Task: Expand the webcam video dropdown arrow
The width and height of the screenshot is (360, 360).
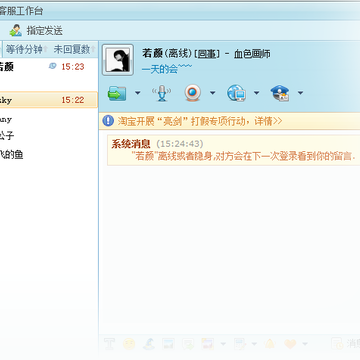Action: coord(213,93)
